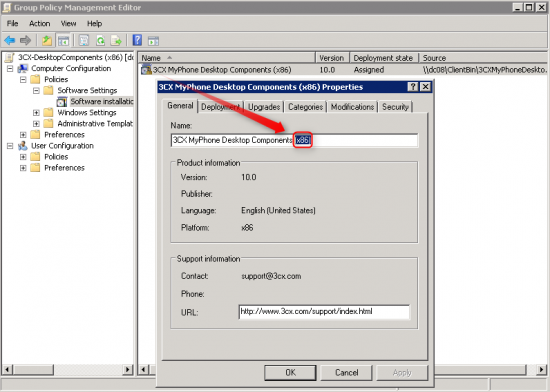Sort by the Name column header
This screenshot has height=392, width=550.
tap(227, 58)
